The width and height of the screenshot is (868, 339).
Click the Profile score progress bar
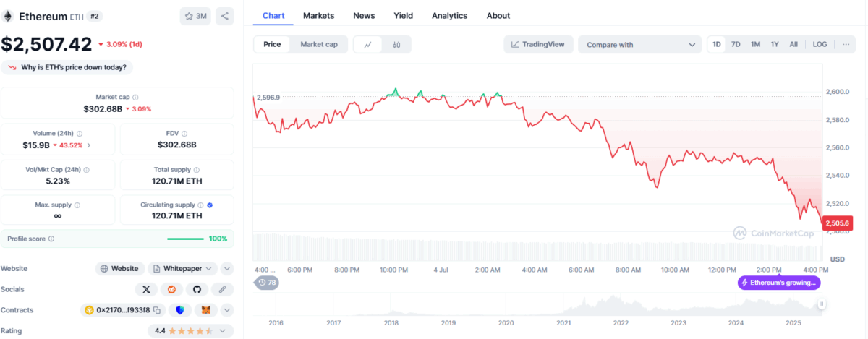pyautogui.click(x=185, y=239)
